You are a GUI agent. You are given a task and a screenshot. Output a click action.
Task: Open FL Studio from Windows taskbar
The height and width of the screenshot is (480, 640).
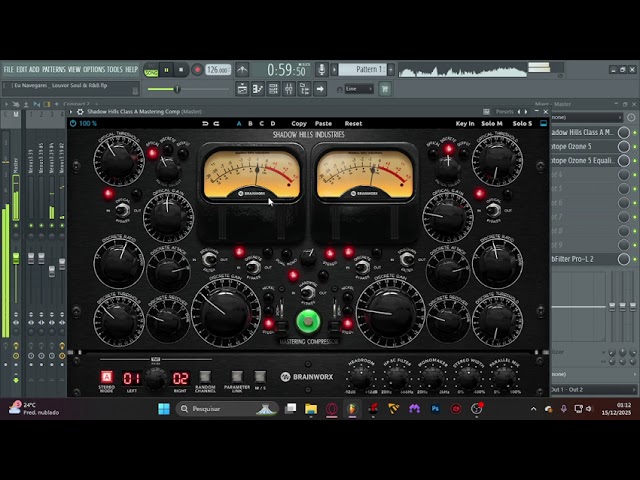coord(352,409)
